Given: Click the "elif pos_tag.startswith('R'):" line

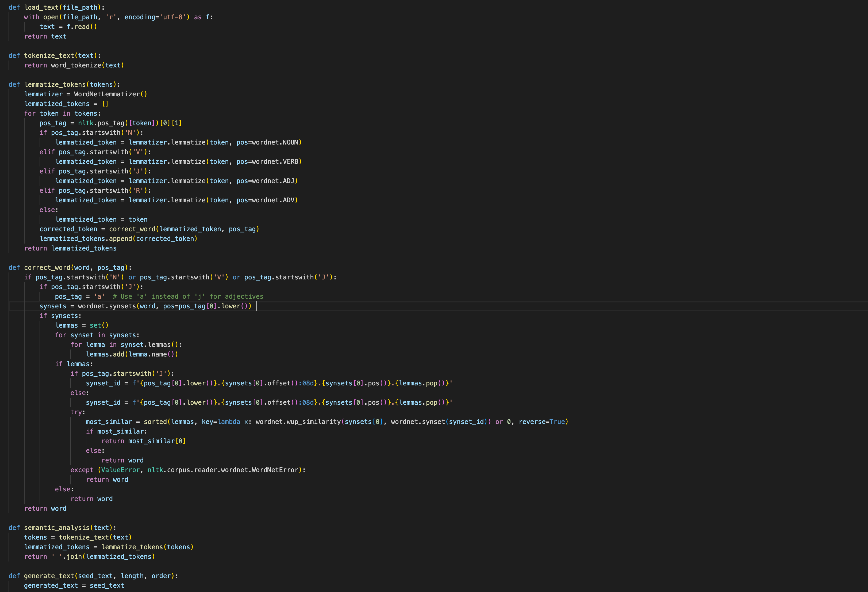Looking at the screenshot, I should (x=95, y=191).
